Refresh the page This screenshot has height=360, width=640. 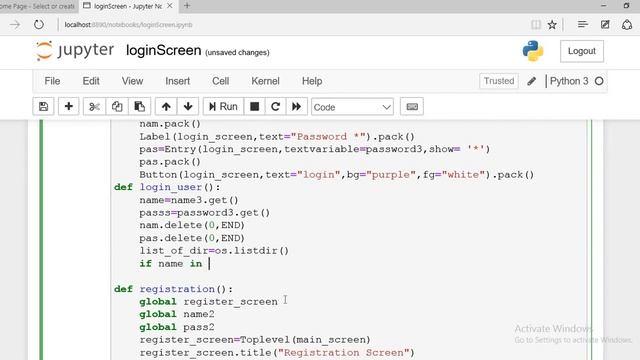(x=39, y=25)
